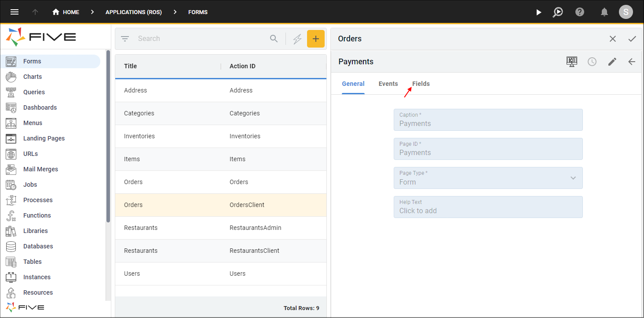Switch to the General tab
The width and height of the screenshot is (644, 318).
[353, 84]
